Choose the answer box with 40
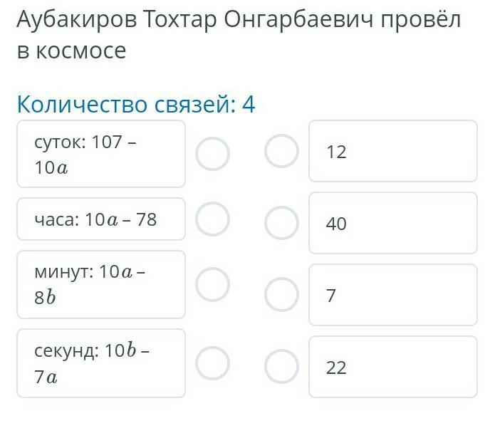Image resolution: width=495 pixels, height=448 pixels. tap(392, 223)
